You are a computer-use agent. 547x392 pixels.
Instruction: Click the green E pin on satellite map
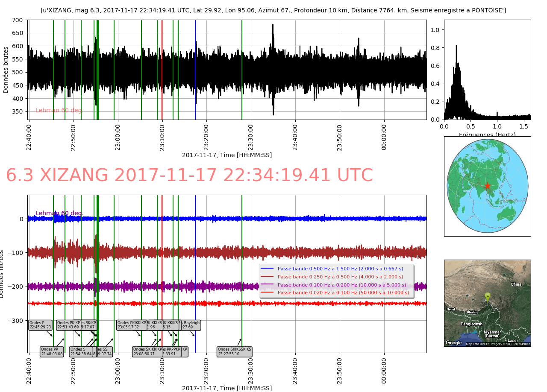click(487, 295)
